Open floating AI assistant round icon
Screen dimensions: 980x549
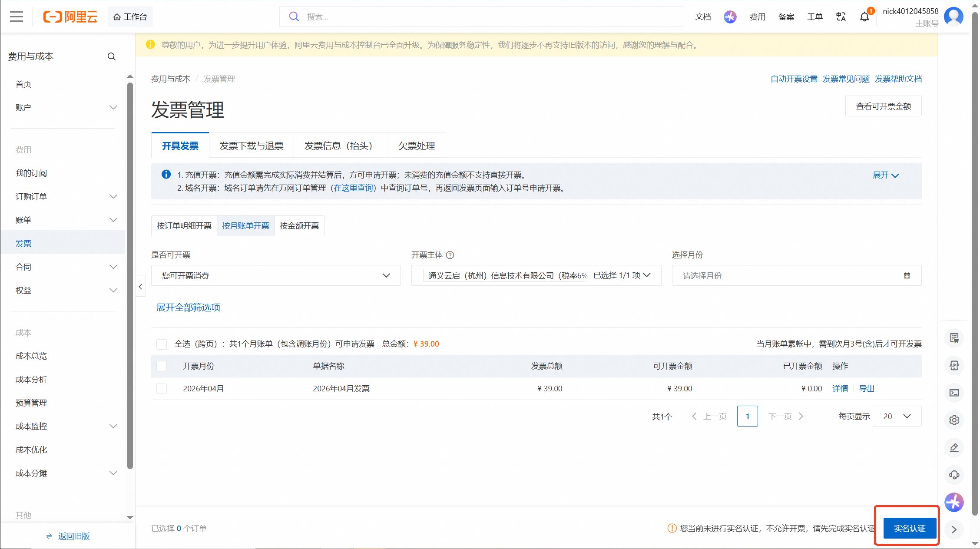click(954, 503)
